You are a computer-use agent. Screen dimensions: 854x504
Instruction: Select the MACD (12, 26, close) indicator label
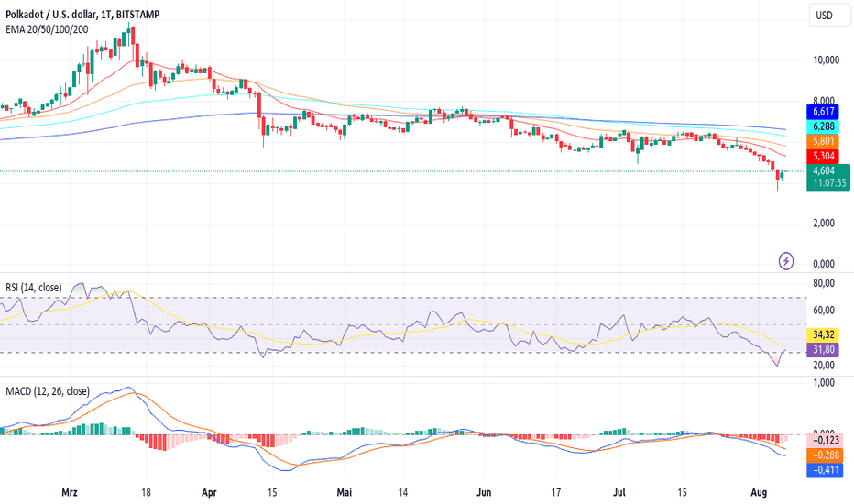pos(48,391)
